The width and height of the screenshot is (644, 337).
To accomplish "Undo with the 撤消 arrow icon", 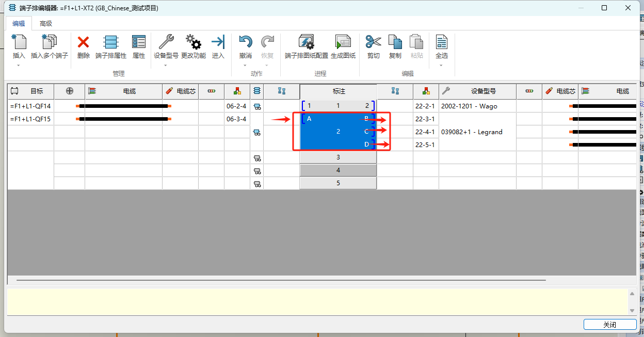I will 245,44.
